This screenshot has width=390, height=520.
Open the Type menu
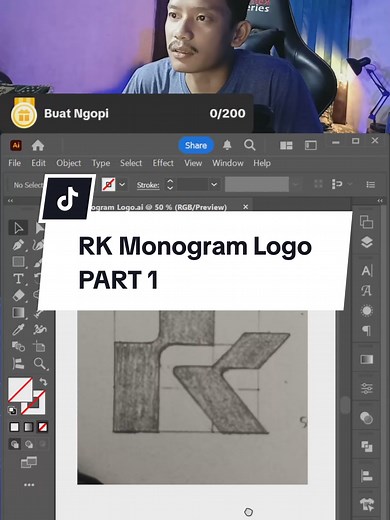point(101,163)
